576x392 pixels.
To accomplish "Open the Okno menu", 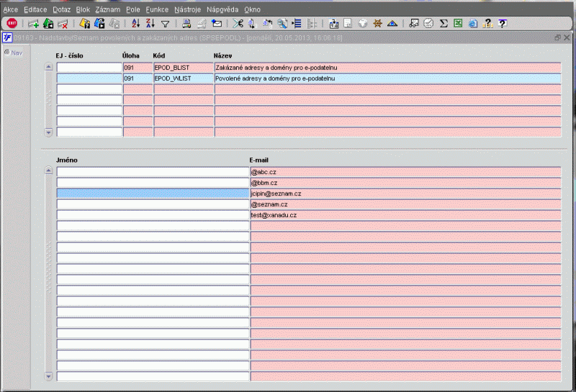I will (253, 9).
